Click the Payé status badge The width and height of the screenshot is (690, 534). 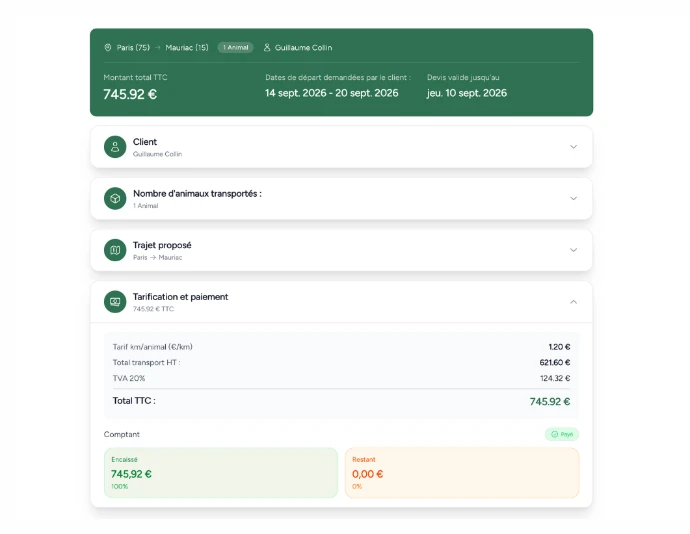(562, 434)
